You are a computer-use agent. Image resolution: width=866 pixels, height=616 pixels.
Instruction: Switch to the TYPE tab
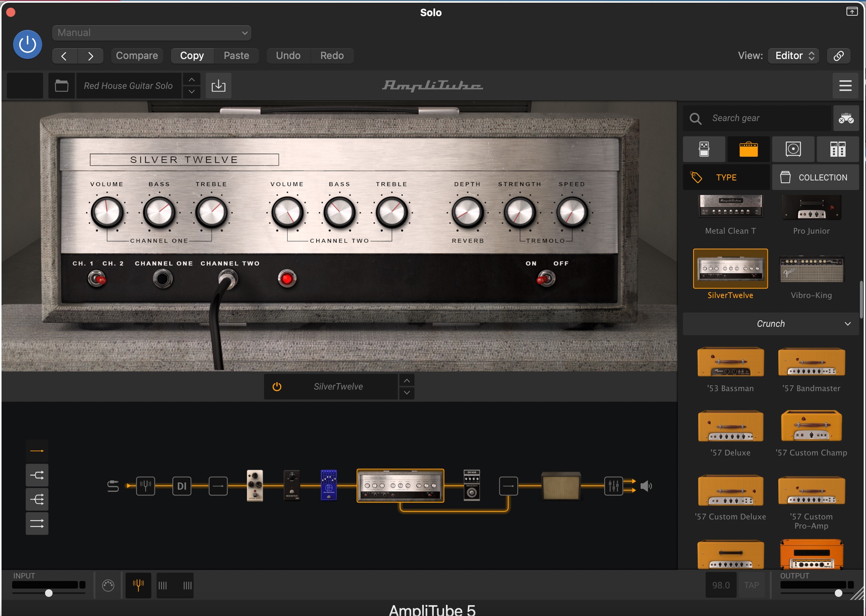[726, 177]
